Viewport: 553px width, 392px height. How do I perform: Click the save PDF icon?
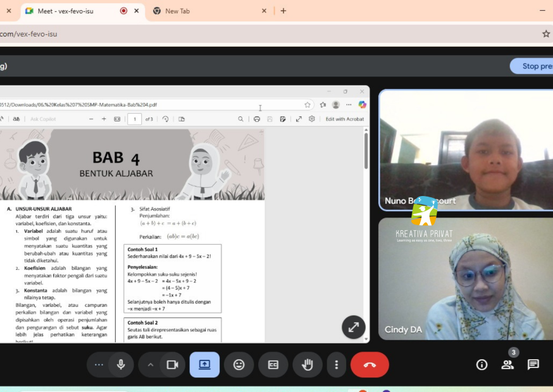click(x=270, y=119)
